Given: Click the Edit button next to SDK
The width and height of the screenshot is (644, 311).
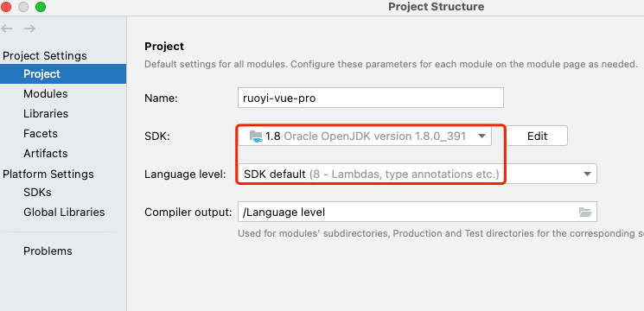Looking at the screenshot, I should (x=537, y=136).
